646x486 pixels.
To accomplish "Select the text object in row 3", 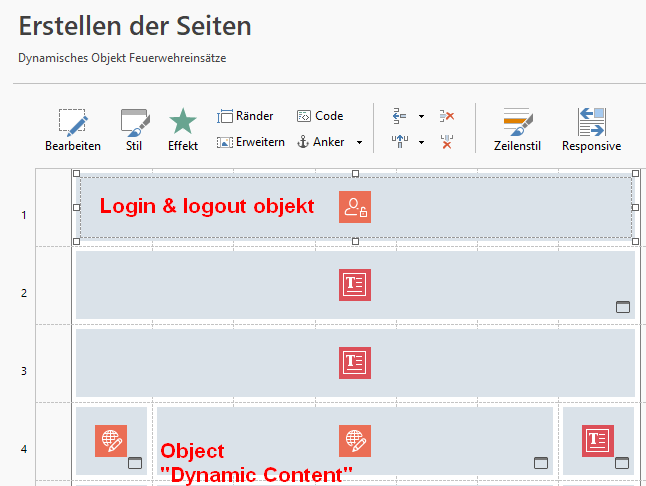I will coord(355,362).
